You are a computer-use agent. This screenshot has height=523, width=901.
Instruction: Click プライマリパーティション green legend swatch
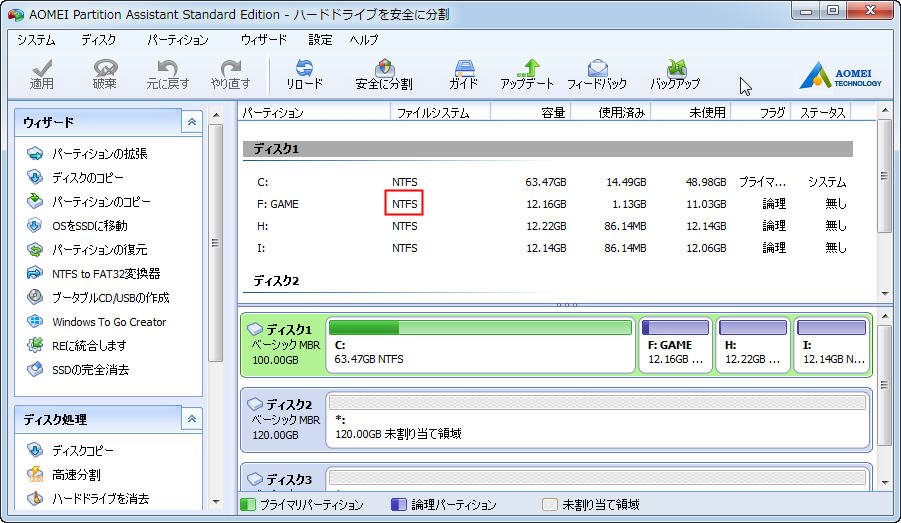point(248,505)
